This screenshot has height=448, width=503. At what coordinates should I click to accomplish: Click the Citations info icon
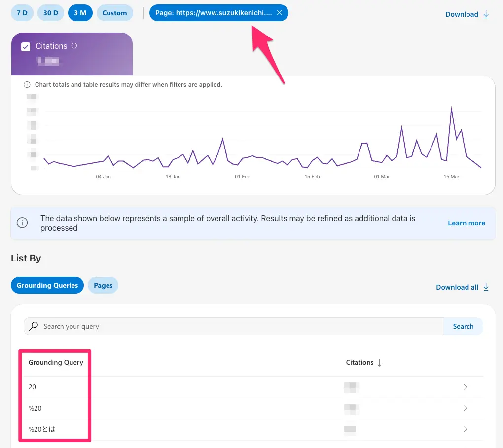[x=74, y=46]
